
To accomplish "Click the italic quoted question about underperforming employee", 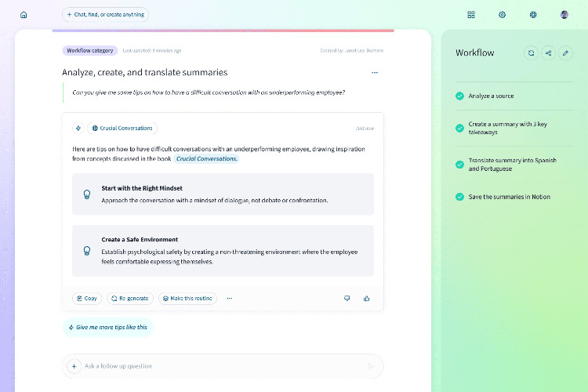I will [x=209, y=93].
